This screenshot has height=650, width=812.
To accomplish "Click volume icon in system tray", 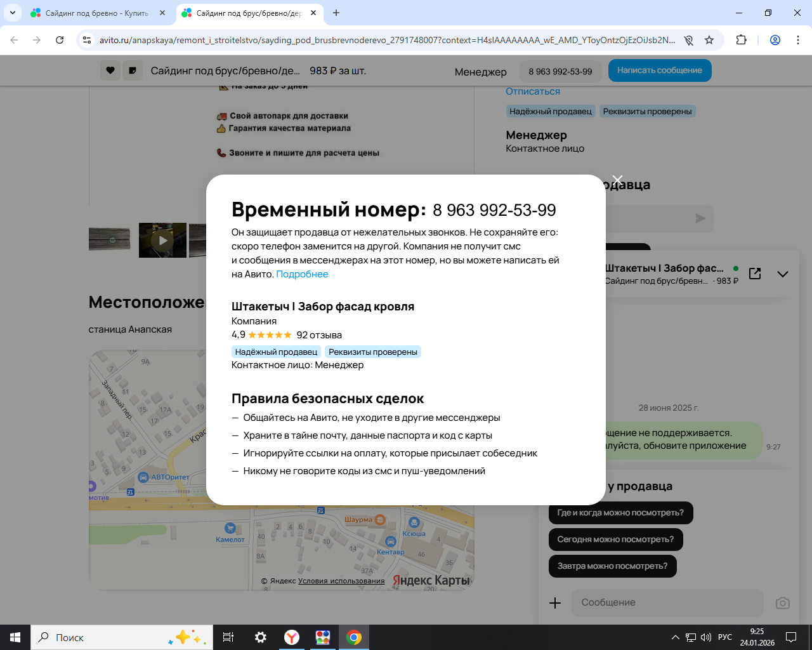I will click(x=706, y=637).
